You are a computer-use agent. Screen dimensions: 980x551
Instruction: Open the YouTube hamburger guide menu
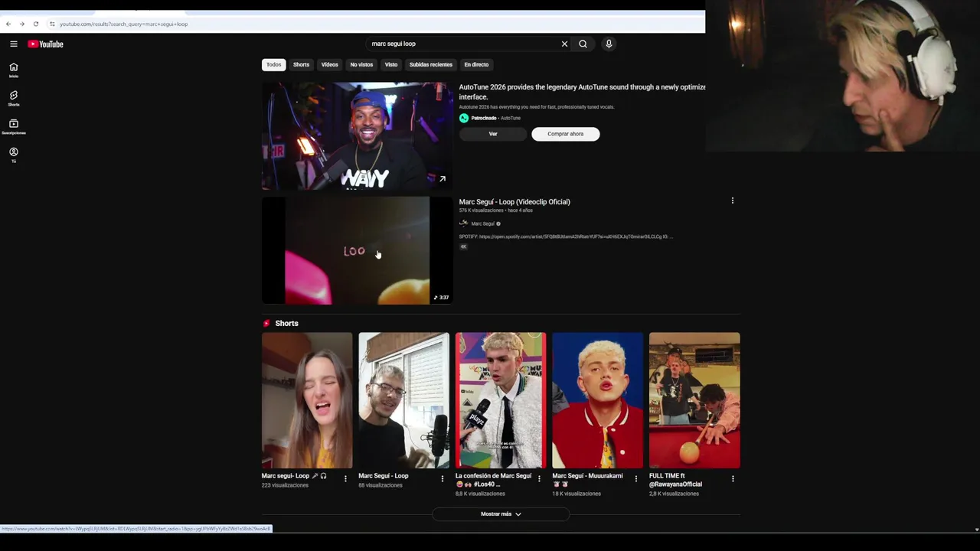click(x=13, y=44)
